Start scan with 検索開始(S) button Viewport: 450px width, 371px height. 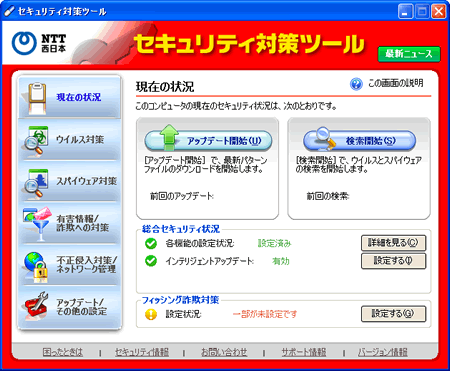(359, 140)
